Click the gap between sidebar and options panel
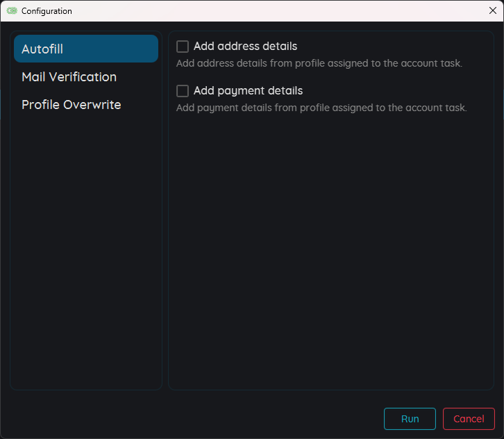Screen dimensions: 504x439 [x=165, y=208]
